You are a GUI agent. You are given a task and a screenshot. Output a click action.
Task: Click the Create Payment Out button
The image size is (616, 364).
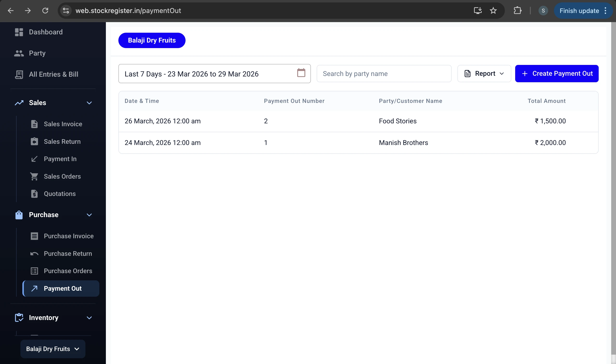557,73
